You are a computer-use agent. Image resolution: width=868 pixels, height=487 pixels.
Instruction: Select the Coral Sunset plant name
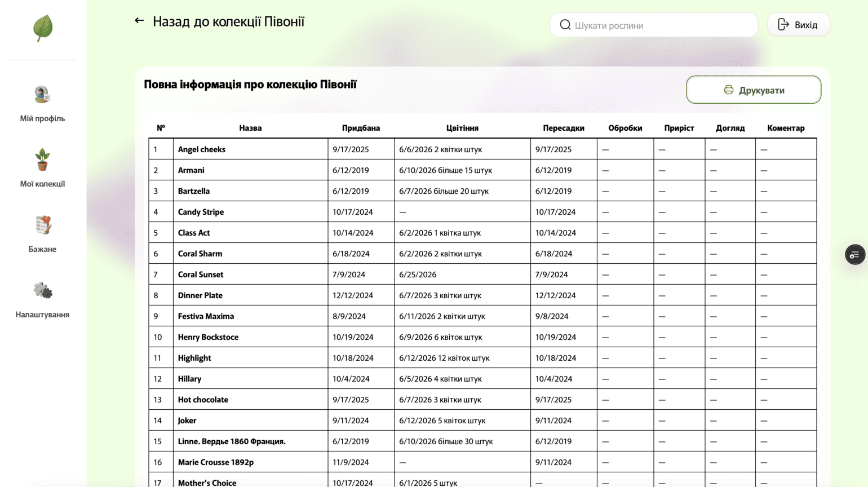pos(201,275)
